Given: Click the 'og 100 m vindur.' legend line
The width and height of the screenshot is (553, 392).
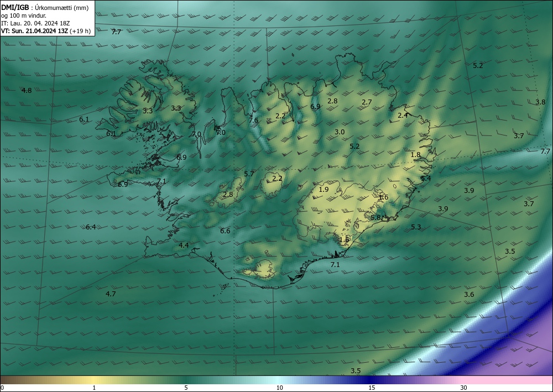Looking at the screenshot, I should click(24, 15).
